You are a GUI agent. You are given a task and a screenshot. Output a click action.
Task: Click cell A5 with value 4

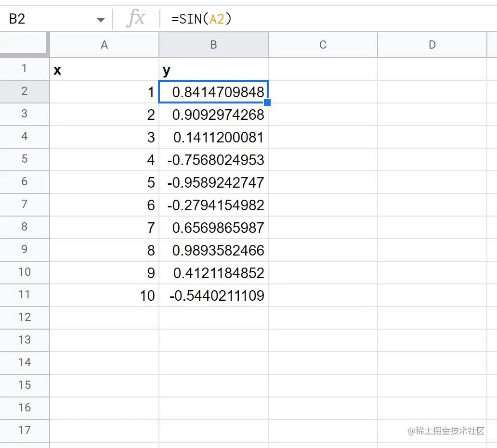[x=105, y=159]
